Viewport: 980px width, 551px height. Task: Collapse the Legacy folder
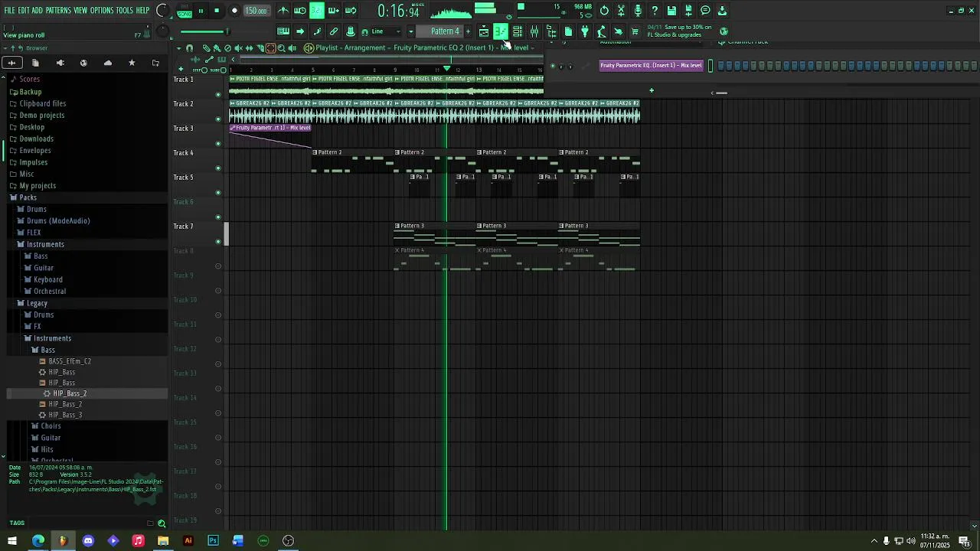click(37, 303)
